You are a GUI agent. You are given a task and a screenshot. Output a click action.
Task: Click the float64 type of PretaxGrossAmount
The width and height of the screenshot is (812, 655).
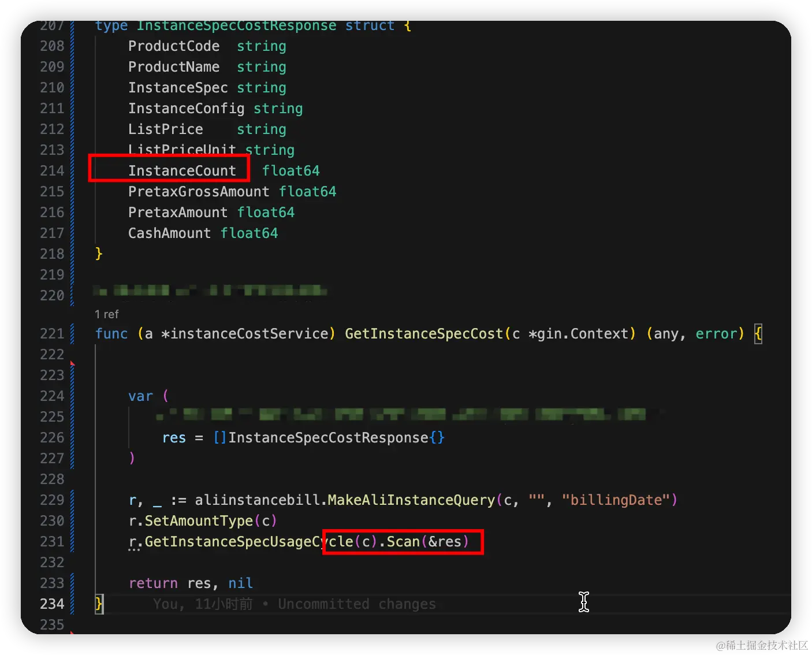point(307,192)
